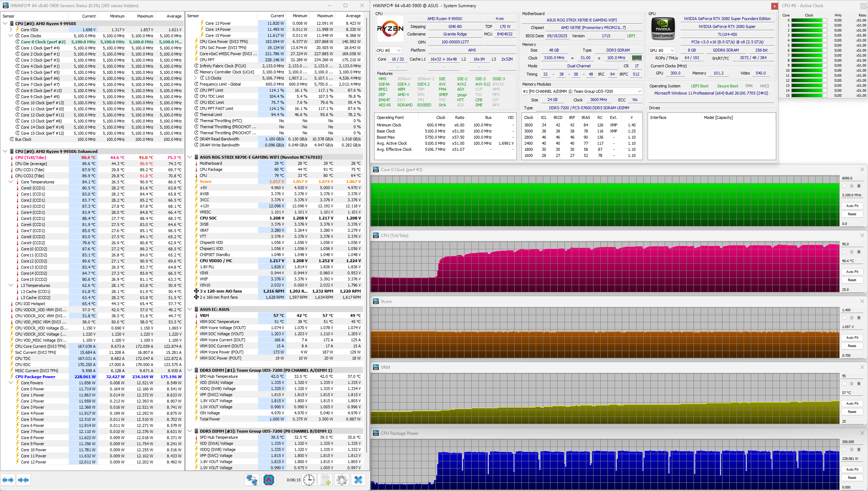
Task: Click Reset on CPU Package Power graph
Action: [852, 478]
